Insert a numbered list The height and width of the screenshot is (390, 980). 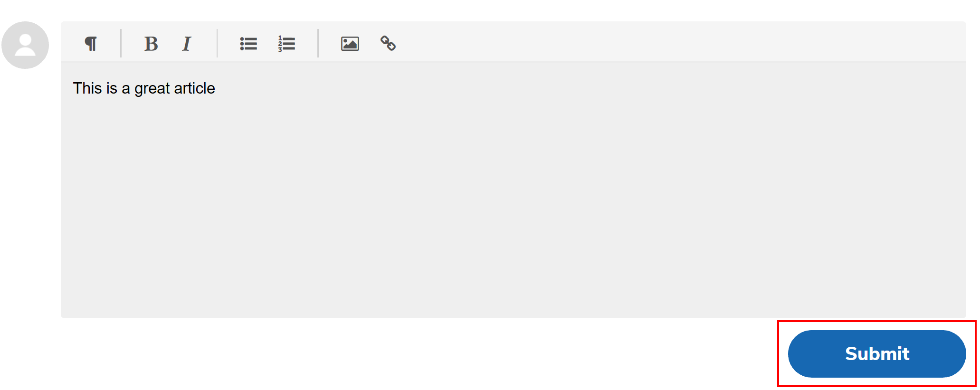(x=286, y=44)
